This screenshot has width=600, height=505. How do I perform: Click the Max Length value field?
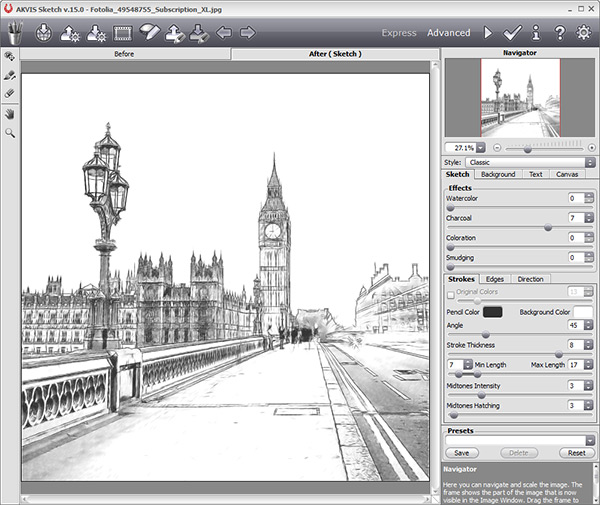(576, 365)
